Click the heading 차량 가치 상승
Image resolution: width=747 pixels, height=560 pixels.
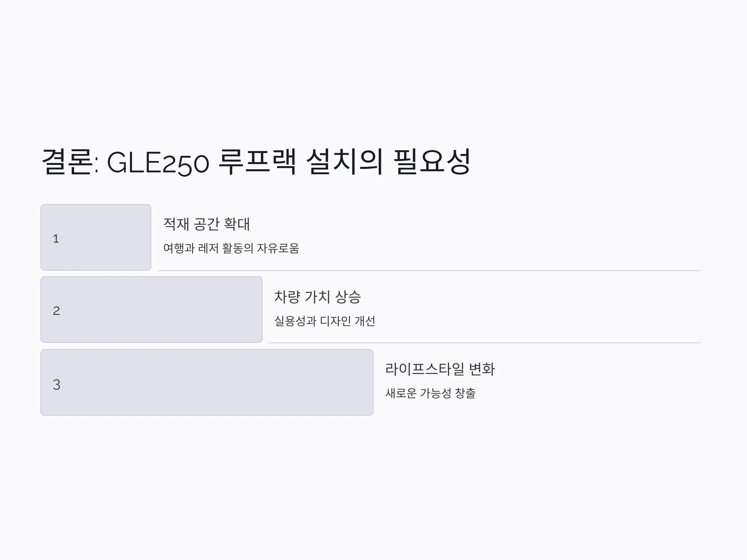(317, 297)
